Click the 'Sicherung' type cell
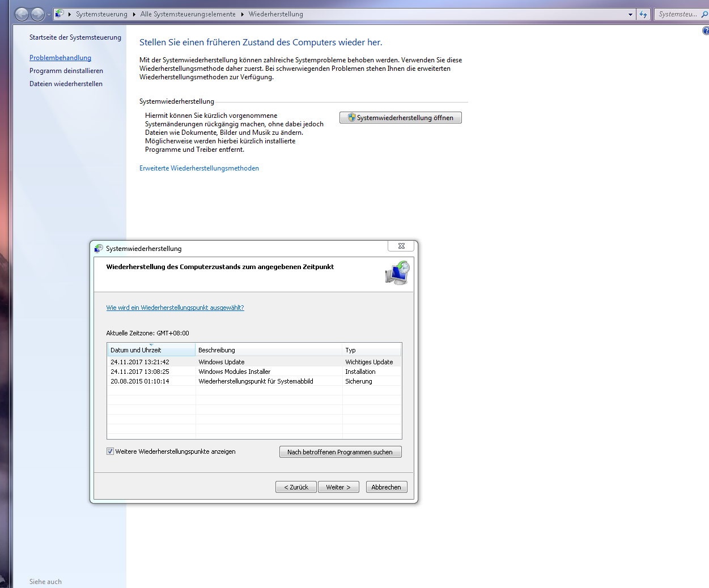This screenshot has height=588, width=709. tap(359, 381)
